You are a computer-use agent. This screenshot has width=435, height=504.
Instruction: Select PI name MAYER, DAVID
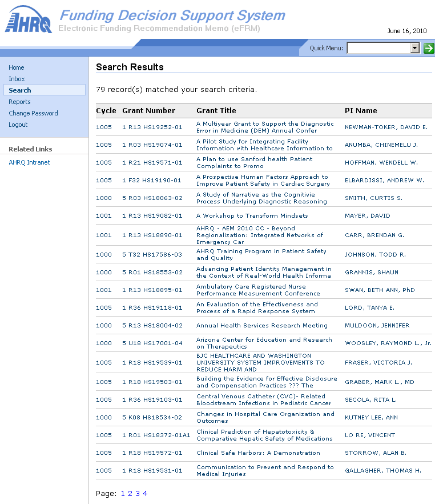pyautogui.click(x=368, y=215)
